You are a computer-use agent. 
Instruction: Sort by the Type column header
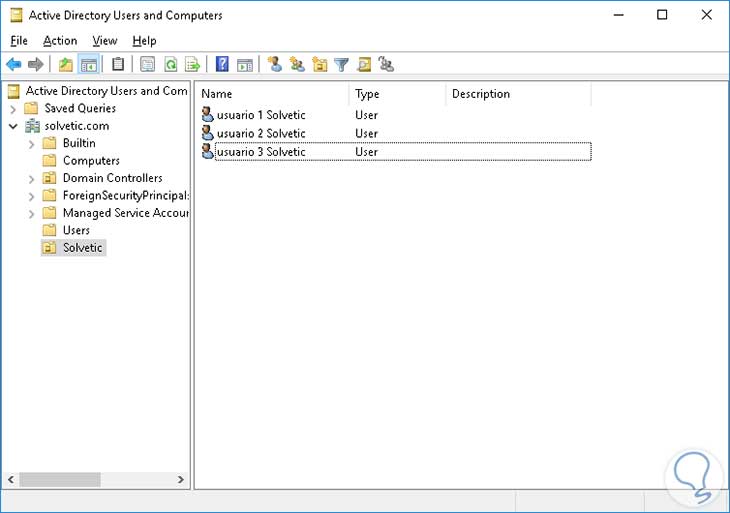[x=397, y=94]
